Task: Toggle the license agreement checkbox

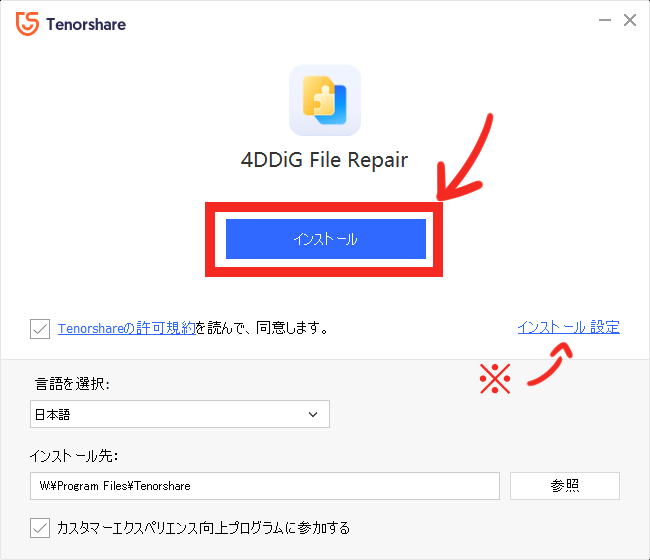Action: click(40, 329)
